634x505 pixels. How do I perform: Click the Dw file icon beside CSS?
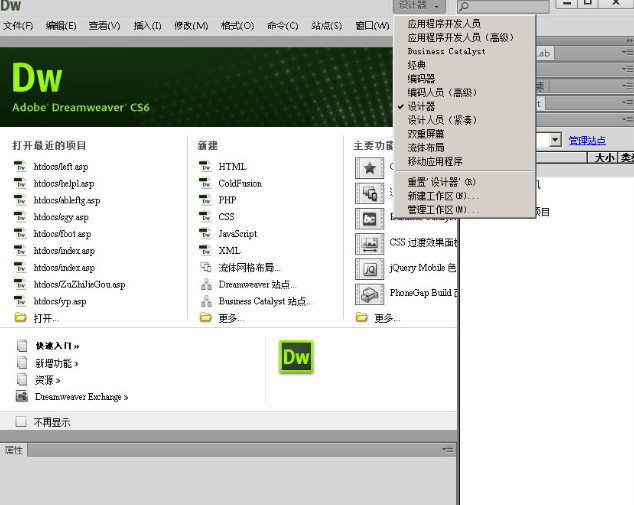pyautogui.click(x=205, y=217)
